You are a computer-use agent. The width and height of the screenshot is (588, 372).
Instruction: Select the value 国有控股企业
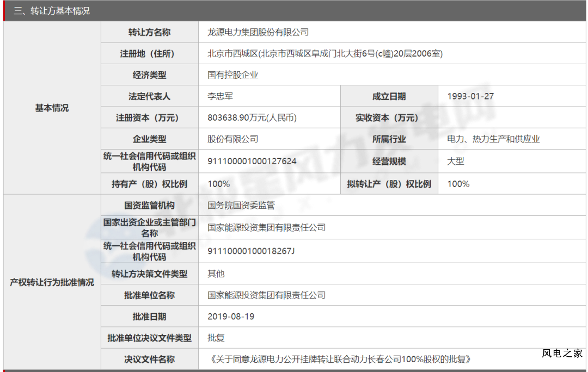click(x=233, y=75)
